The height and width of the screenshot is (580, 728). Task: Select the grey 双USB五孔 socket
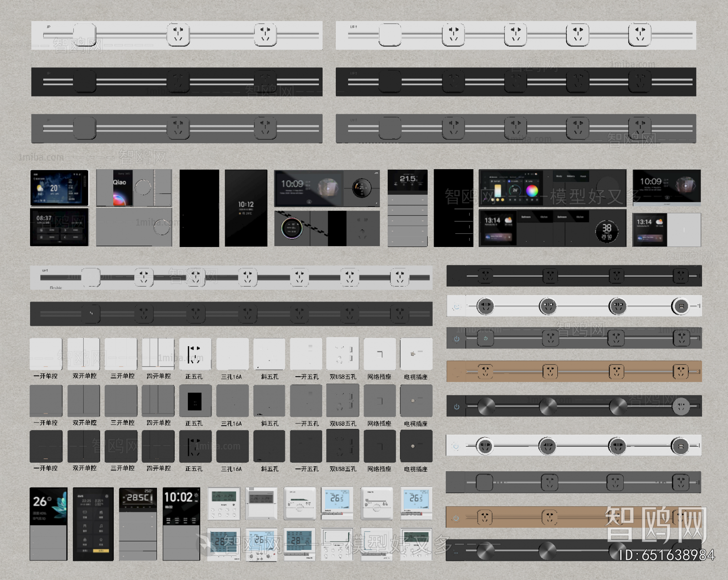[x=343, y=401]
